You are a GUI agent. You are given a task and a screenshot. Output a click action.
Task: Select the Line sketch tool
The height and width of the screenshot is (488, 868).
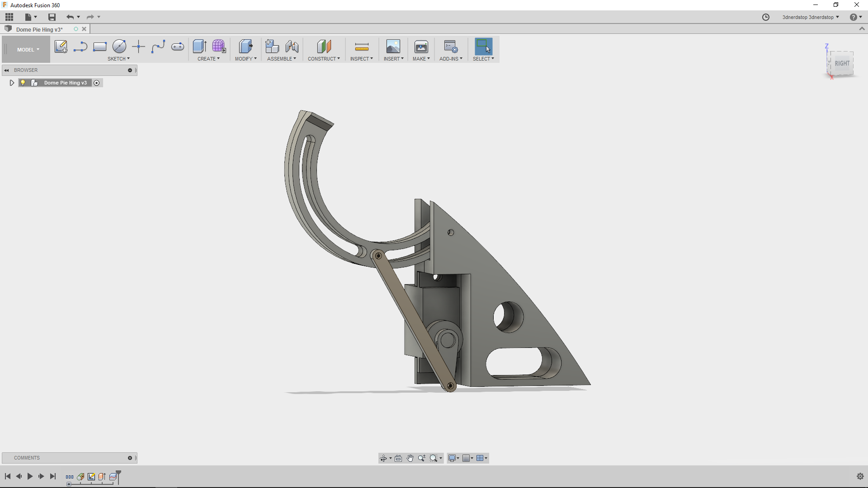[80, 46]
